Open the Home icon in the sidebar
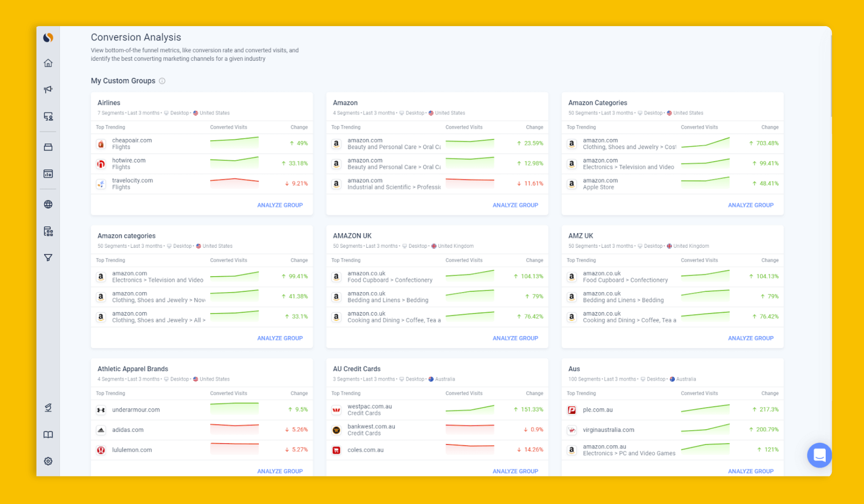864x504 pixels. coord(48,63)
